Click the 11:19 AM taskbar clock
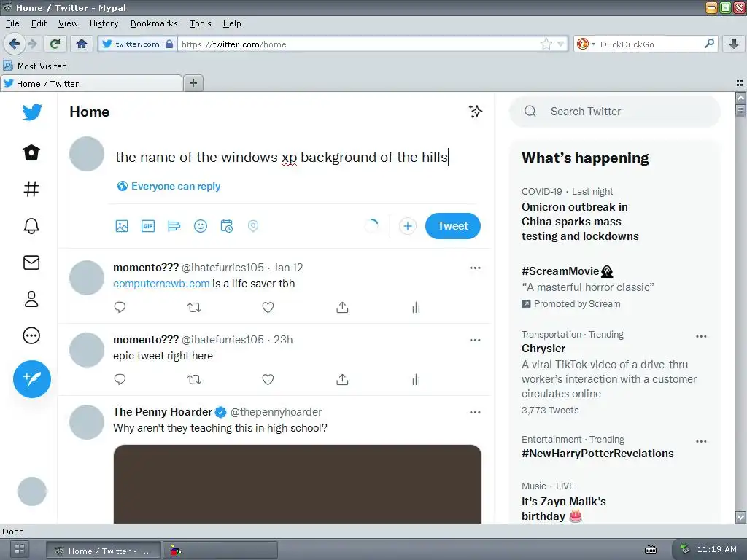The image size is (747, 560). pos(716,550)
